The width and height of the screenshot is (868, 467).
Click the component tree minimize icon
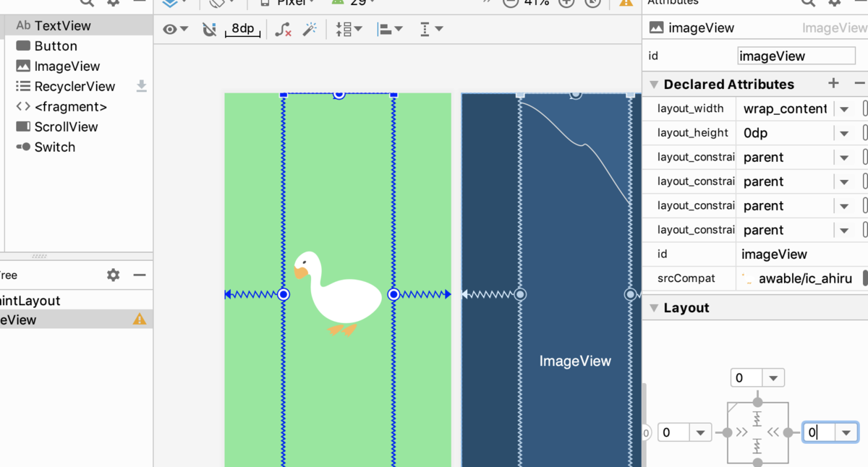pos(140,275)
